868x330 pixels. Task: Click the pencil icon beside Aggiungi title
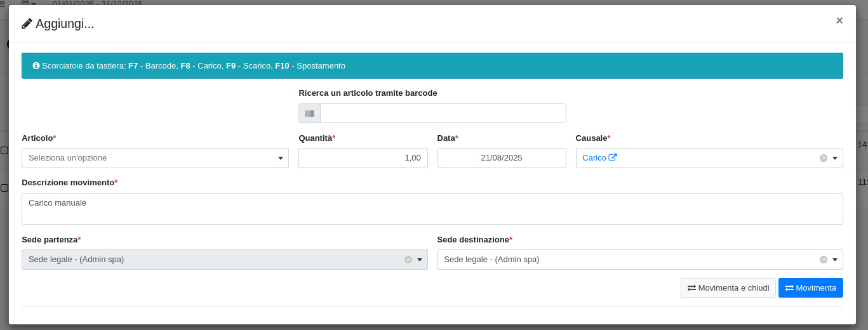pos(27,24)
